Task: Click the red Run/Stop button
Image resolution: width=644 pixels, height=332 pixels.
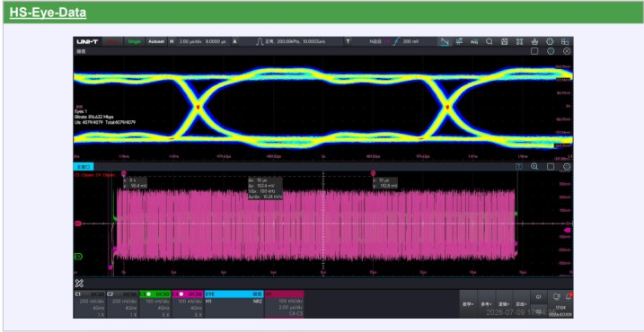Action: tap(112, 41)
